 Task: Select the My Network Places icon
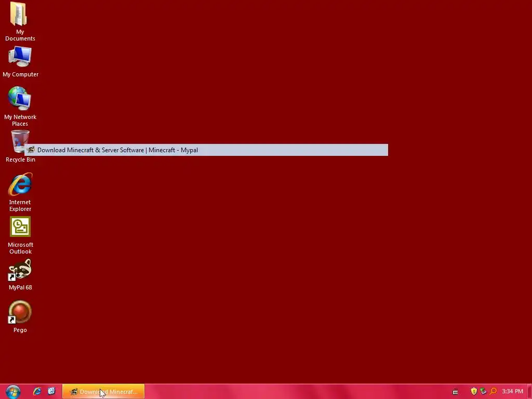(x=20, y=98)
